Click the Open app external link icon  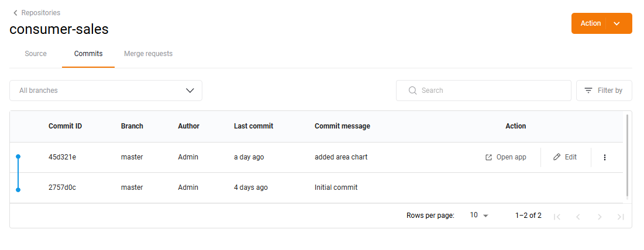(489, 157)
